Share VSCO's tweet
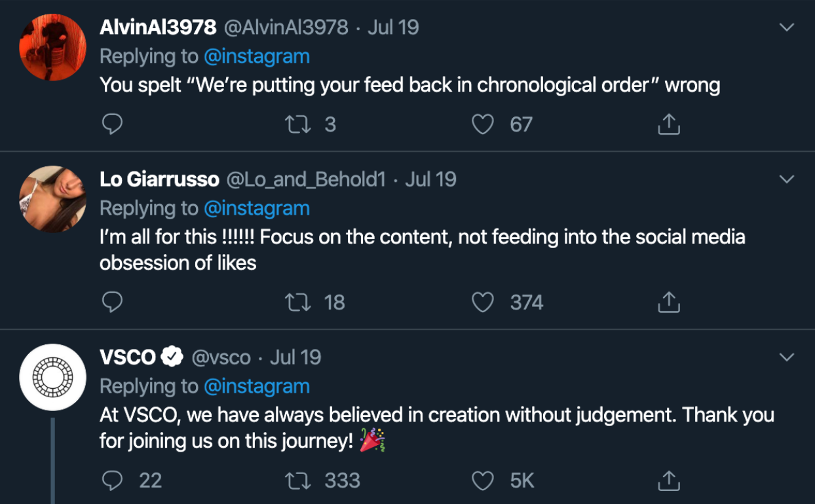Screen dimensions: 815x504 [668, 481]
